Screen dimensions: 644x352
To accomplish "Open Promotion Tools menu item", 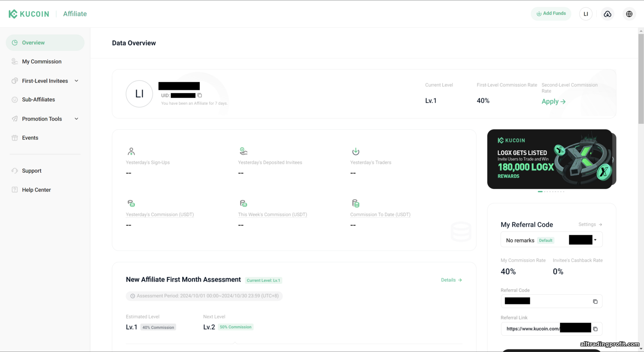I will pos(42,119).
